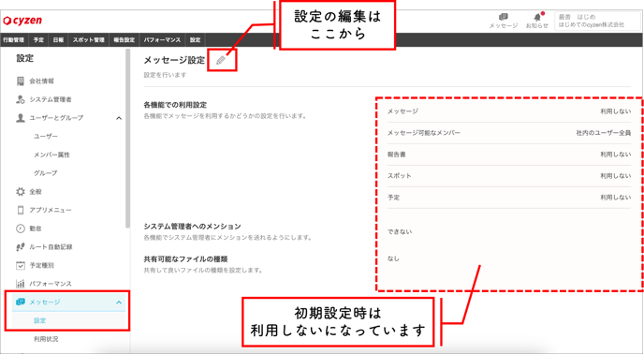Click the 報告書 利用しない row

[509, 155]
